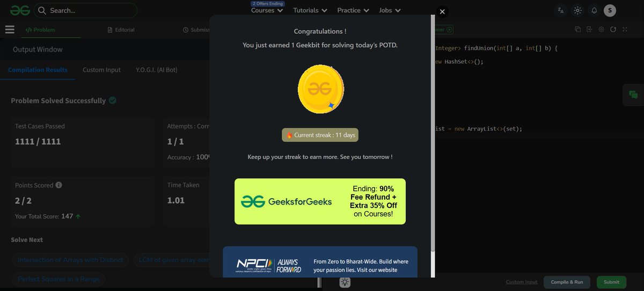Click the 1111 / 1111 test cases value
This screenshot has height=291, width=644.
38,142
